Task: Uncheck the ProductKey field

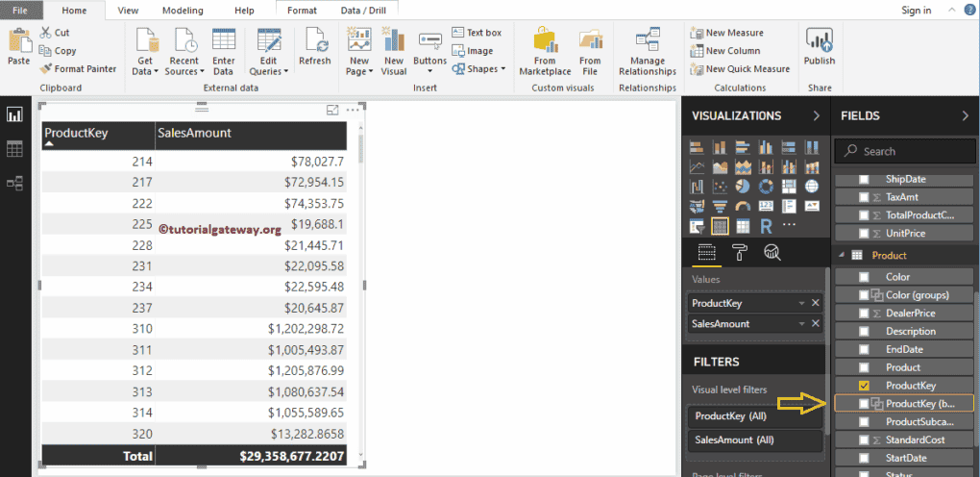Action: click(x=864, y=386)
